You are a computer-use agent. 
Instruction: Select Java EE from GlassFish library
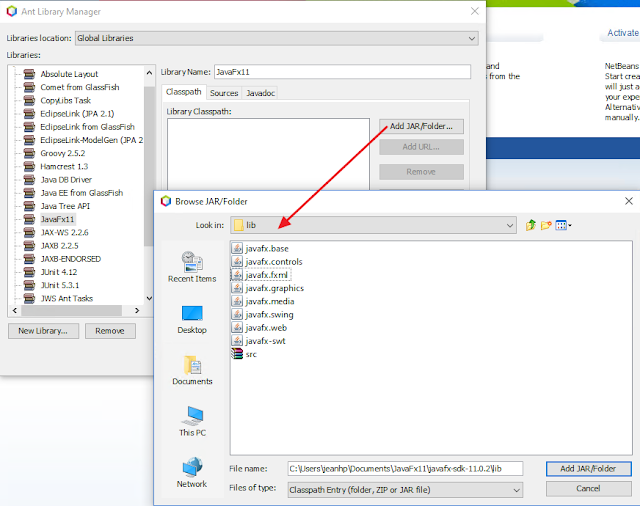click(82, 193)
